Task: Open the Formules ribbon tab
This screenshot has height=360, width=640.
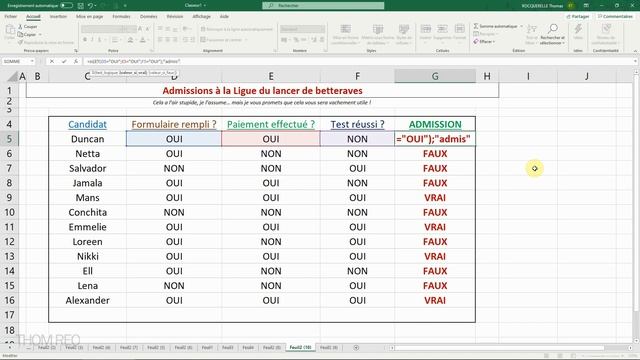Action: click(x=121, y=17)
